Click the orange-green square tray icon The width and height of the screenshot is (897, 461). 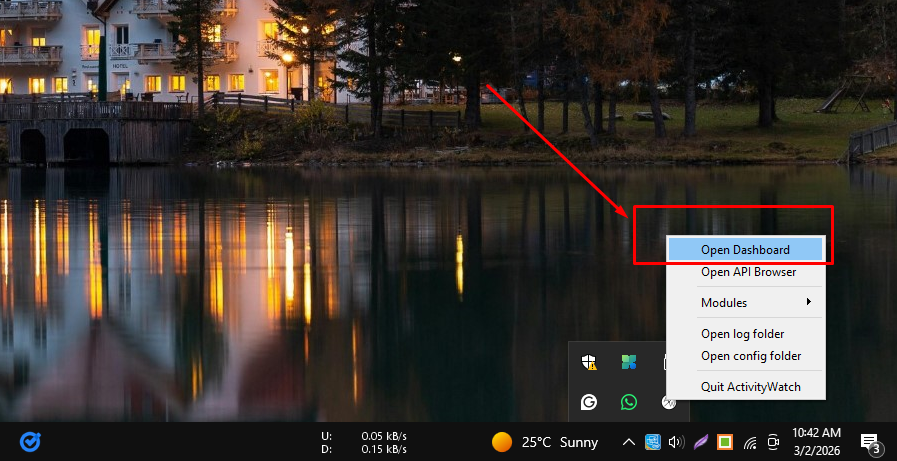pyautogui.click(x=725, y=442)
